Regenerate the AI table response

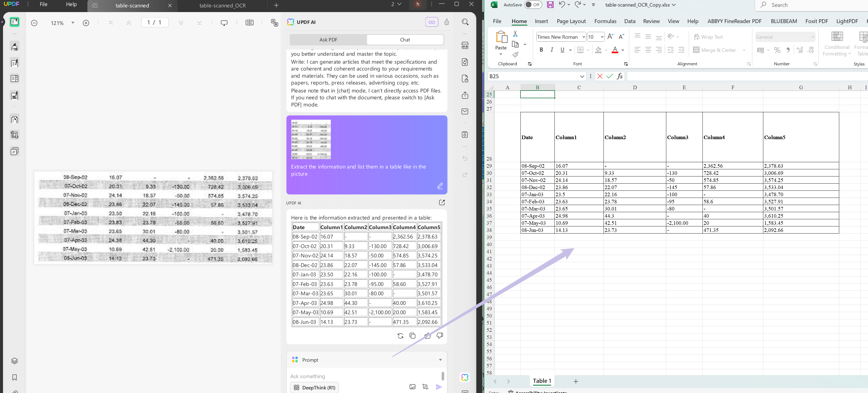[x=400, y=336]
